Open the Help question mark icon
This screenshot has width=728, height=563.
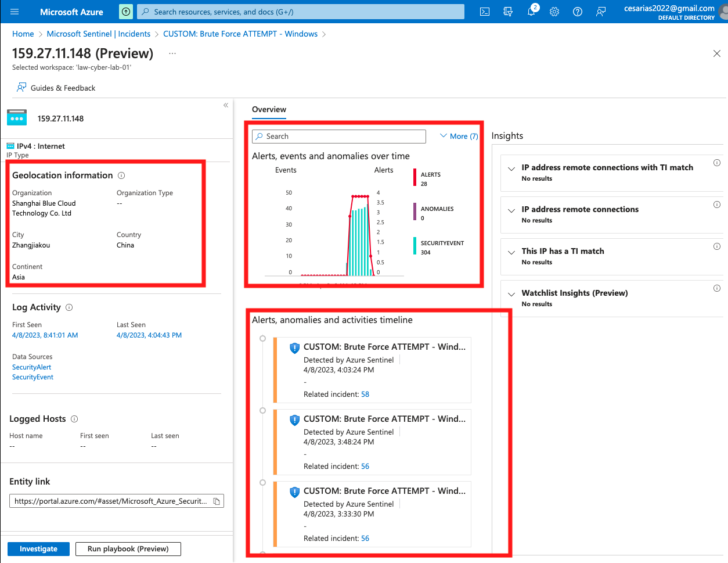(578, 12)
